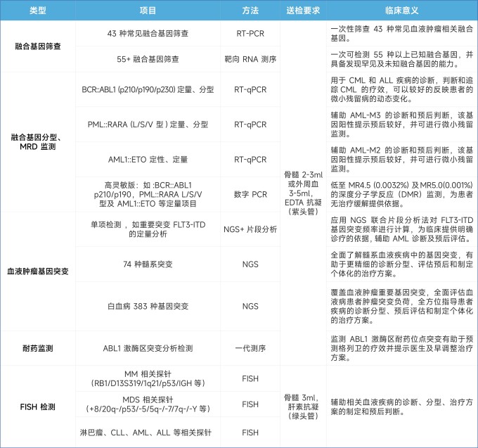The width and height of the screenshot is (478, 448).
Task: Select the 融合基因筛查 category cell
Action: coord(37,46)
